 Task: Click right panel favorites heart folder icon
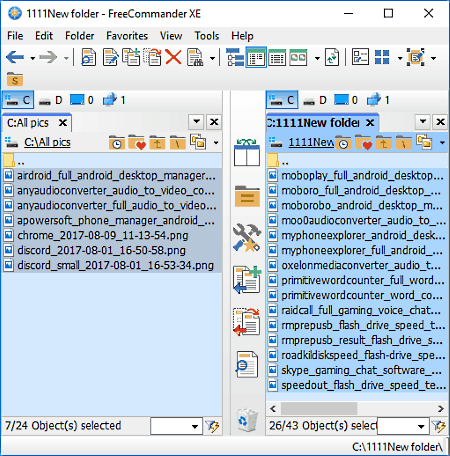click(x=363, y=142)
